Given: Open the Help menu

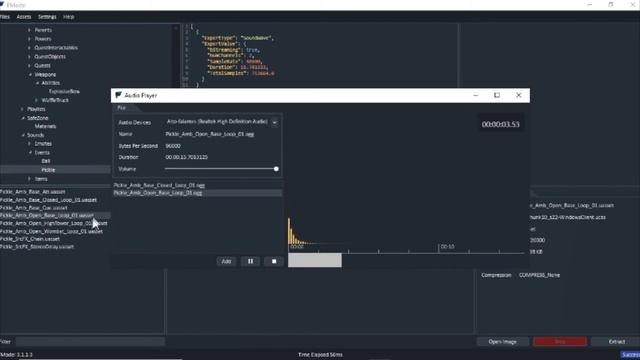Looking at the screenshot, I should [69, 17].
